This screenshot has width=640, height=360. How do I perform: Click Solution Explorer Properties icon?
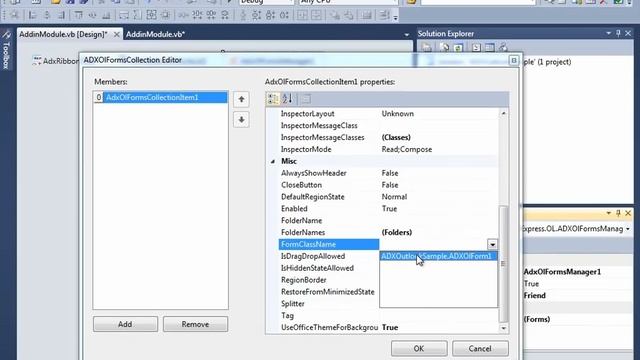427,47
